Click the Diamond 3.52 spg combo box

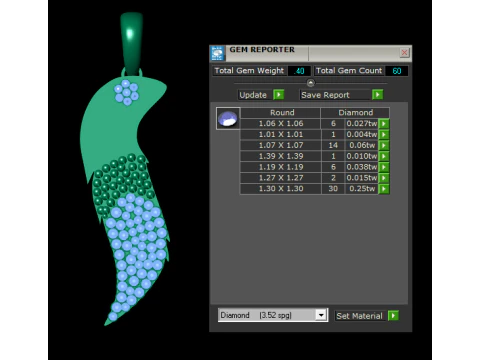(x=273, y=315)
